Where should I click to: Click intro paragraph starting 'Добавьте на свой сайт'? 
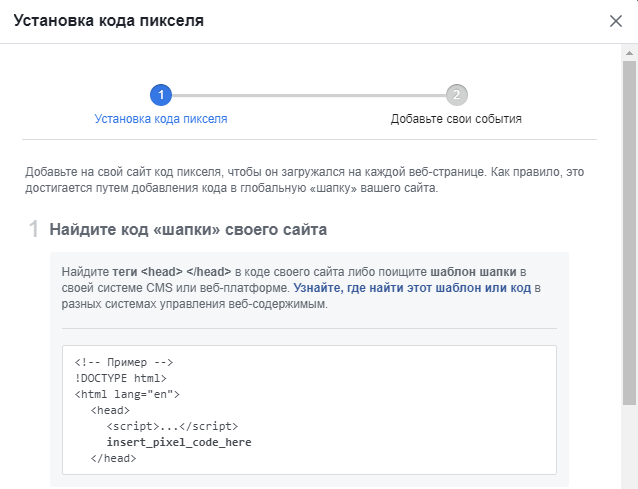coord(305,180)
